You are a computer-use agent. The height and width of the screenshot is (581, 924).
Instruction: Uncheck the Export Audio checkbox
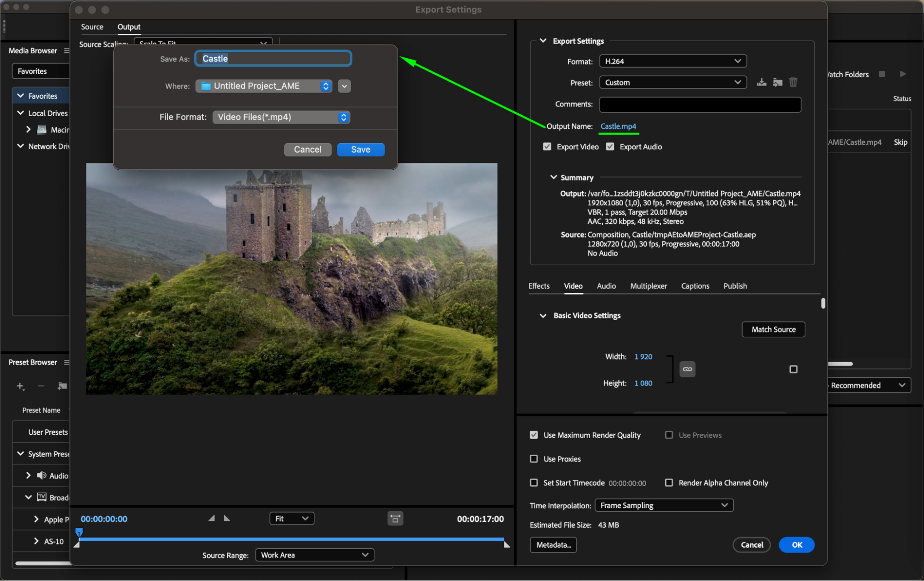610,147
